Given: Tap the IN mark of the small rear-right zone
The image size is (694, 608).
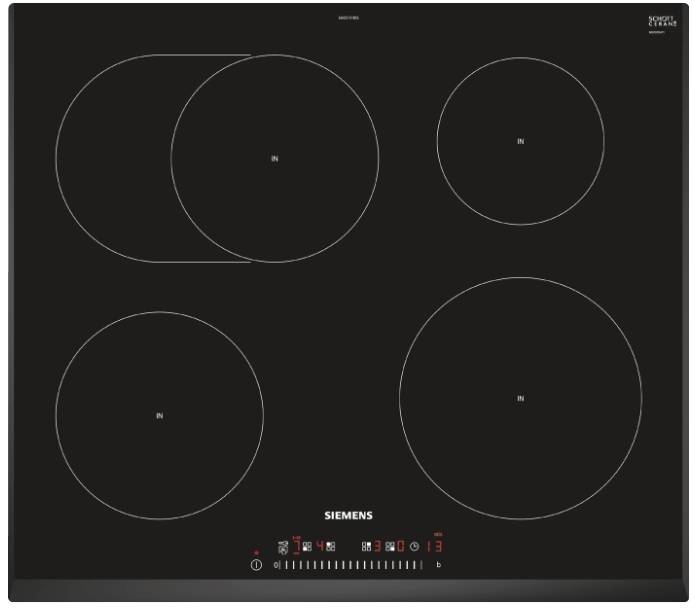Looking at the screenshot, I should [x=520, y=141].
